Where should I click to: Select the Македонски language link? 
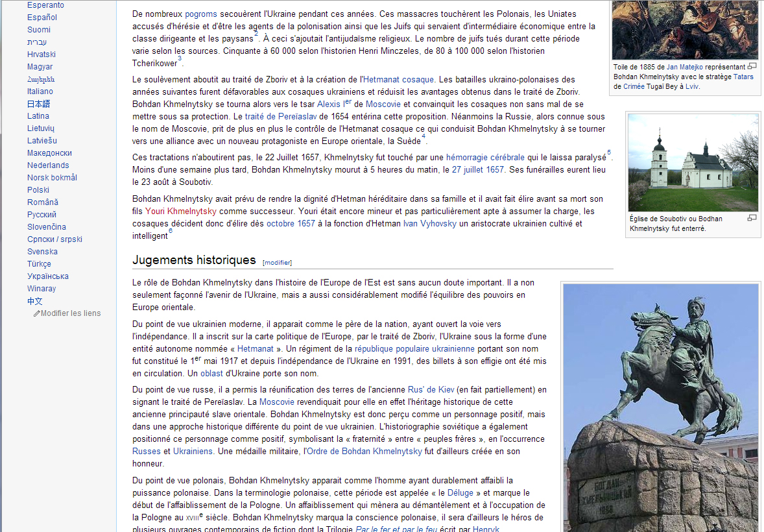pos(49,153)
